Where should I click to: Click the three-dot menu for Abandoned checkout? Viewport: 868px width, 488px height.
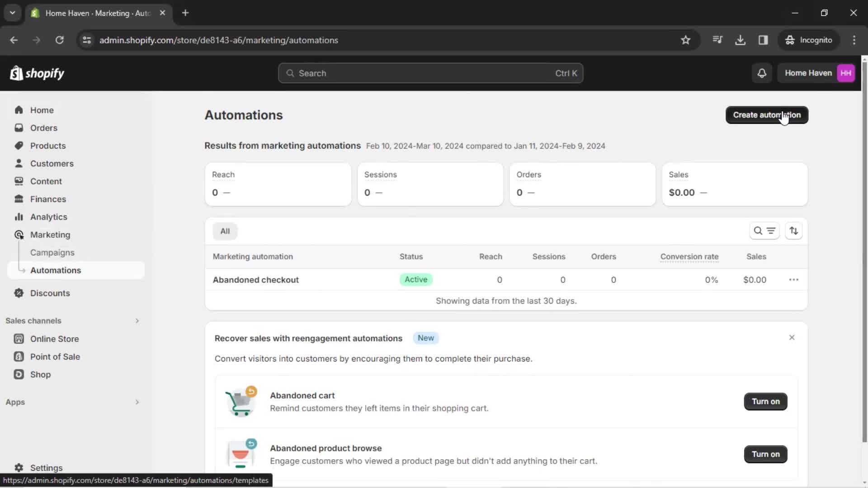[794, 279]
